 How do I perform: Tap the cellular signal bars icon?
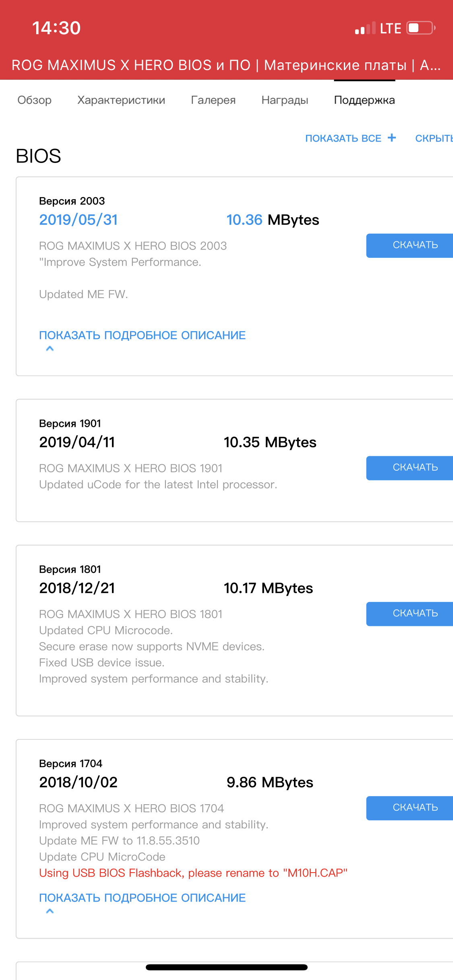click(365, 29)
